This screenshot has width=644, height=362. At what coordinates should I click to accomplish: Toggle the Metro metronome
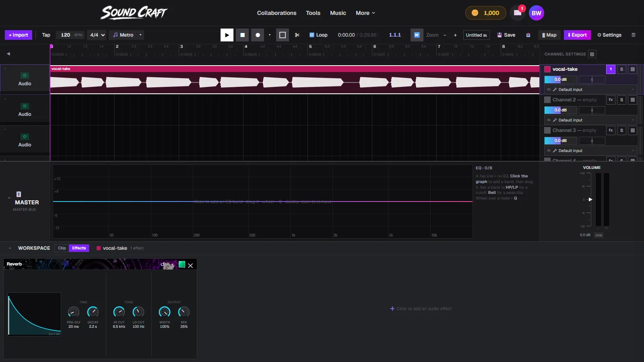pyautogui.click(x=123, y=35)
